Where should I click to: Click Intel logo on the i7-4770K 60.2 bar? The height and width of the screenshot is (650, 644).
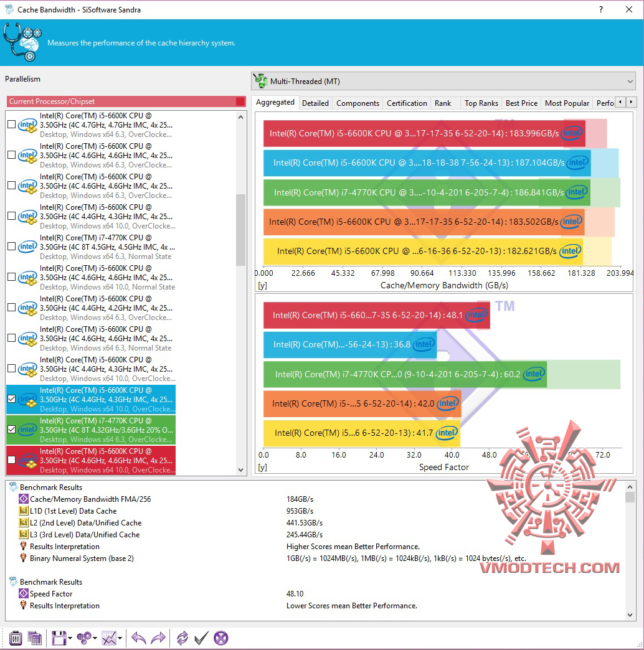point(534,374)
